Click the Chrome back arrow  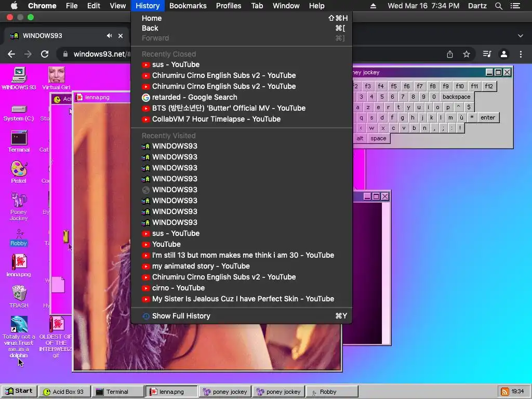tap(11, 54)
